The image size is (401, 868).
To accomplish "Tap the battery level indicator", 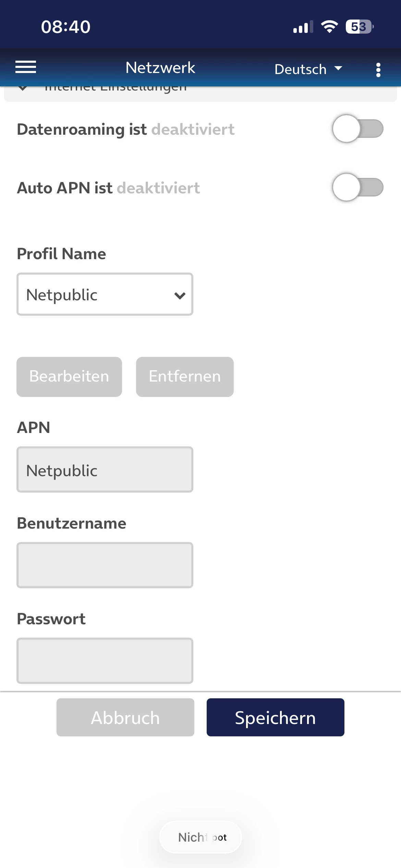I will pos(359,26).
